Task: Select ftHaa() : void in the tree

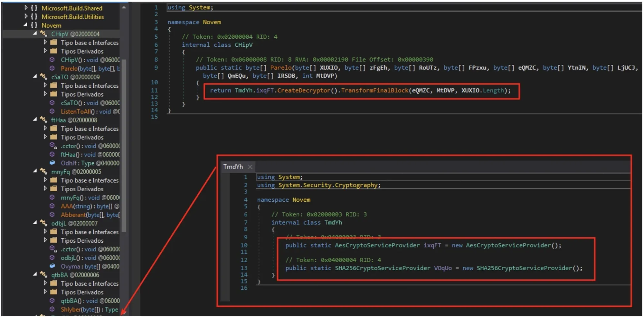Action: point(90,154)
